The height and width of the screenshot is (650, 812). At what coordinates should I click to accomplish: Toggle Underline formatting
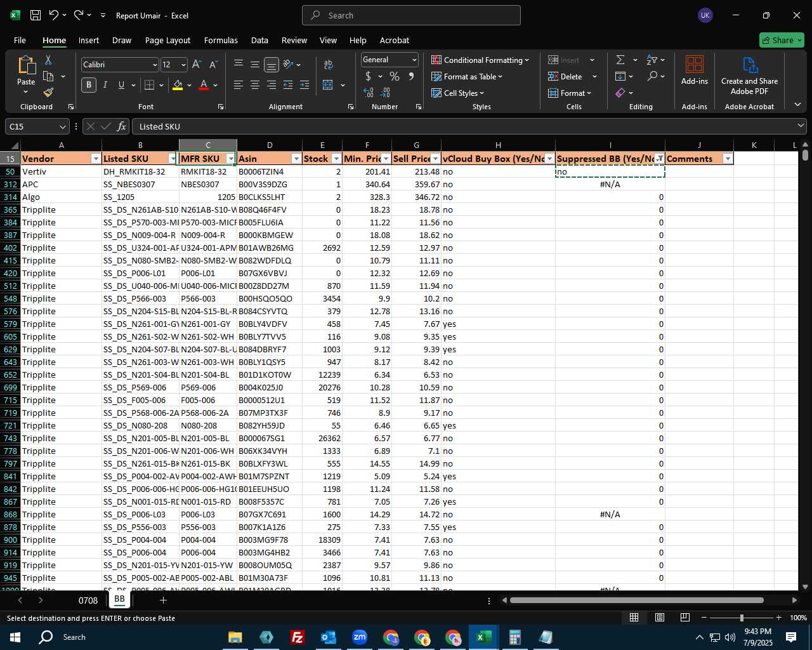[121, 85]
